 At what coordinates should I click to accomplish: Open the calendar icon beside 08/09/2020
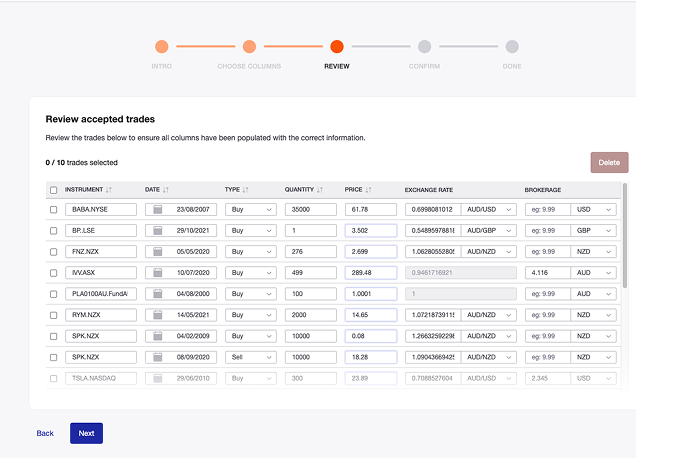pos(158,357)
